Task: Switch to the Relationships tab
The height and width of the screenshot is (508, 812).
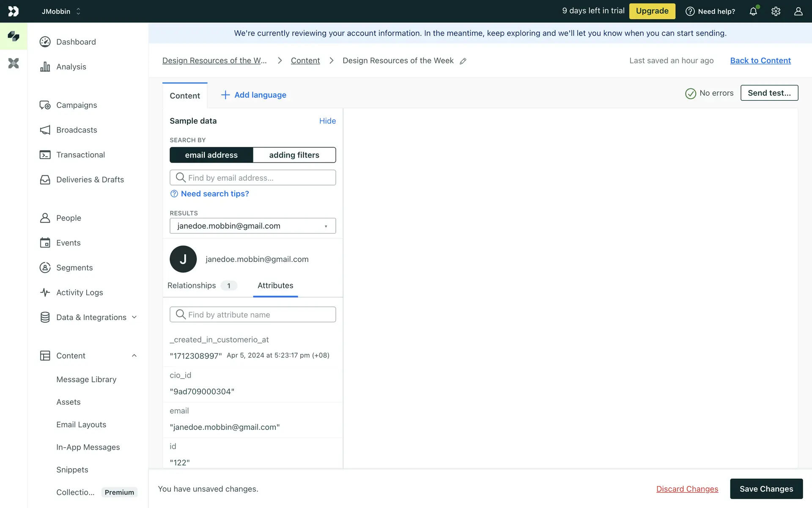Action: coord(192,286)
